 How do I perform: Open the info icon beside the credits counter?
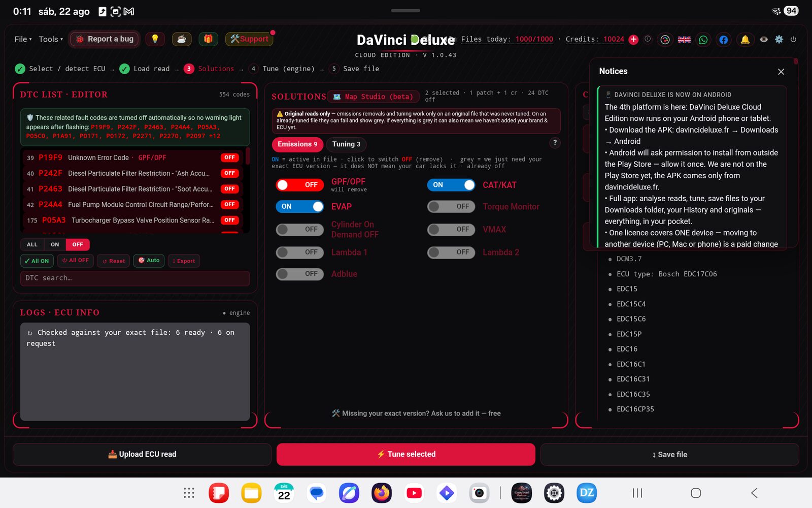click(x=648, y=39)
